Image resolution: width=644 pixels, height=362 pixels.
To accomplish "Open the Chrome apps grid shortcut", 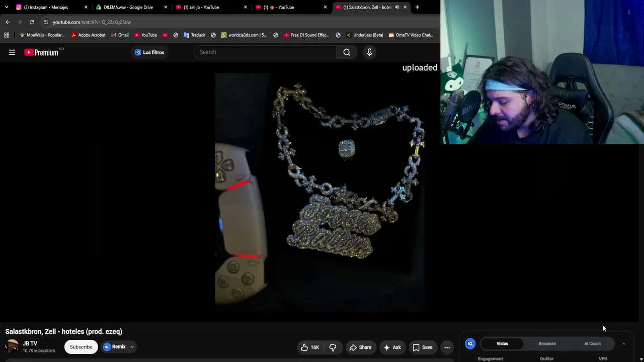I will pyautogui.click(x=7, y=35).
